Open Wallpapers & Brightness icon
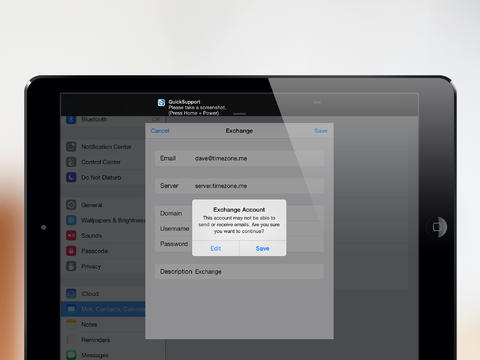 71,220
